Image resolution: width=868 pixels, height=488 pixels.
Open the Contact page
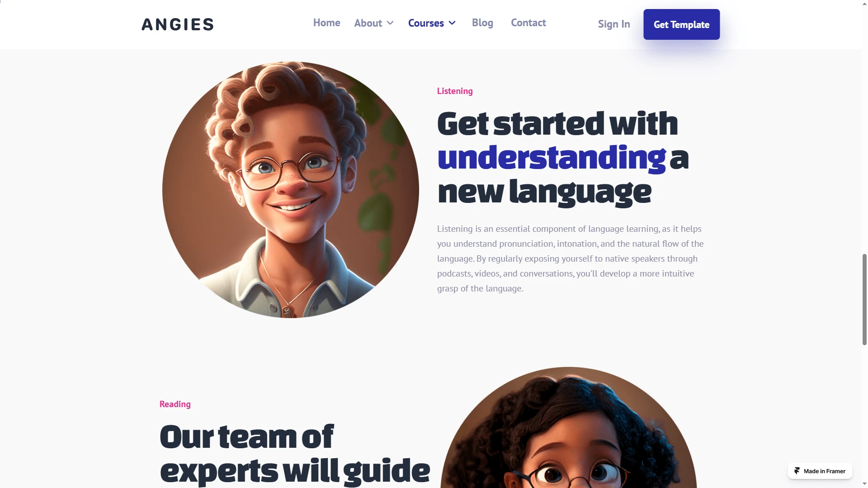pos(528,23)
